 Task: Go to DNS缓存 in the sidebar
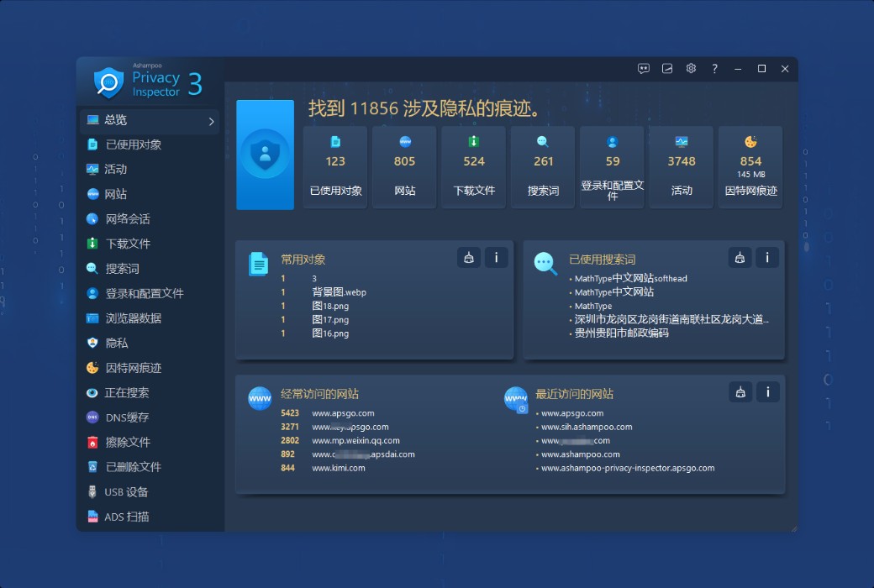[x=127, y=417]
